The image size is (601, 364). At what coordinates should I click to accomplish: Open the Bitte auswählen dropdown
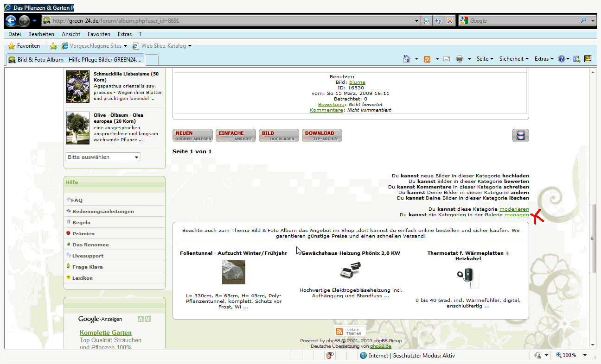click(x=103, y=157)
